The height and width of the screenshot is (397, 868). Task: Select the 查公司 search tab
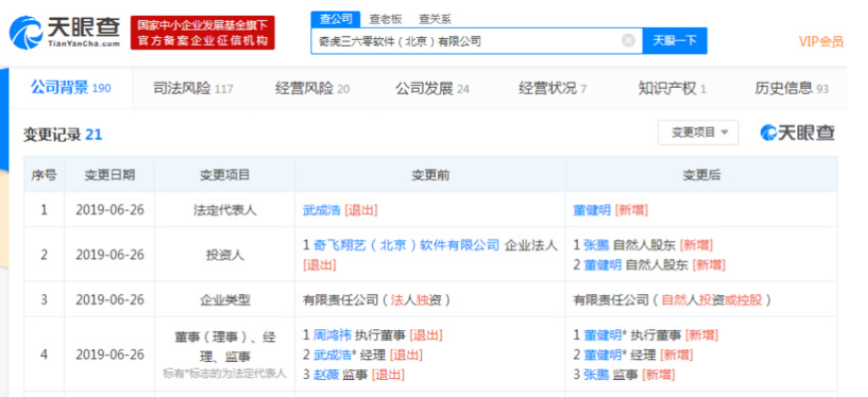coord(335,19)
